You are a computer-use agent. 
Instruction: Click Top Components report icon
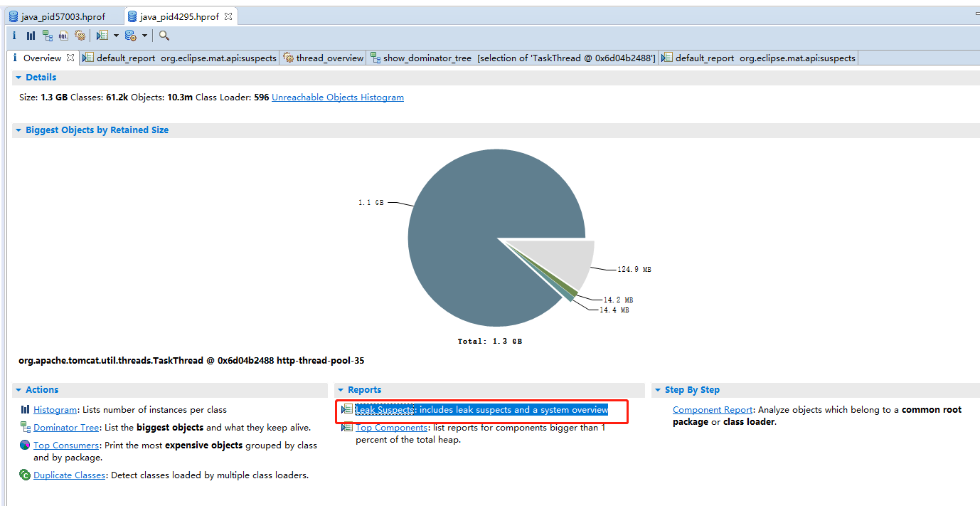pyautogui.click(x=347, y=428)
